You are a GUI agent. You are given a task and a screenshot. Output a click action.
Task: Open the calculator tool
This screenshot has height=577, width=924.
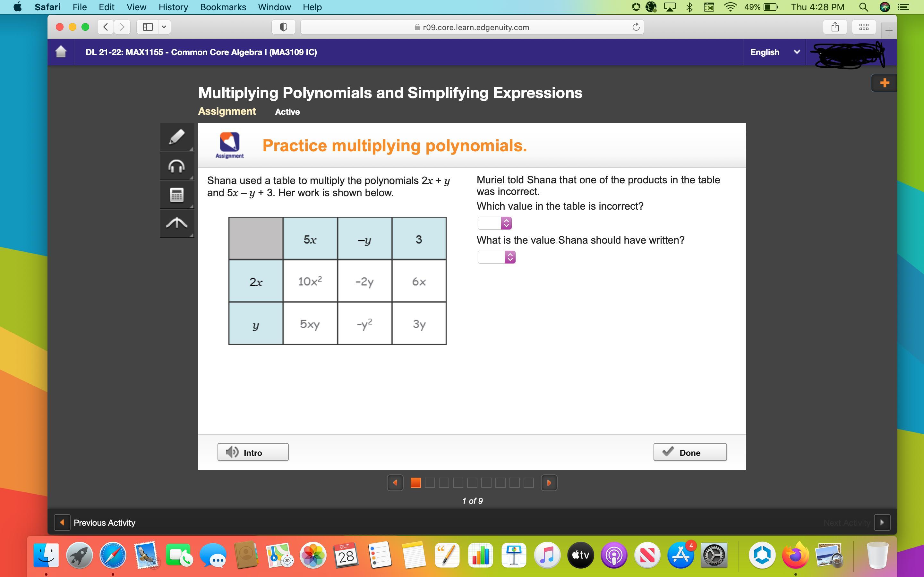176,195
